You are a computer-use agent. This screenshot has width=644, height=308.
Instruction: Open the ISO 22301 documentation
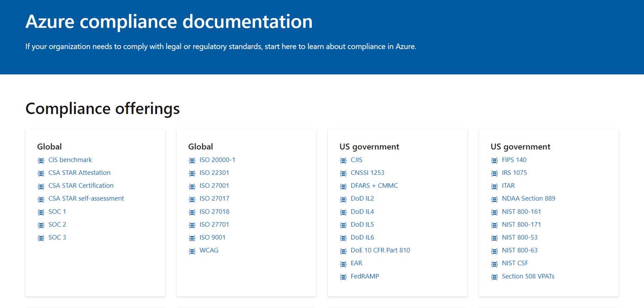215,173
